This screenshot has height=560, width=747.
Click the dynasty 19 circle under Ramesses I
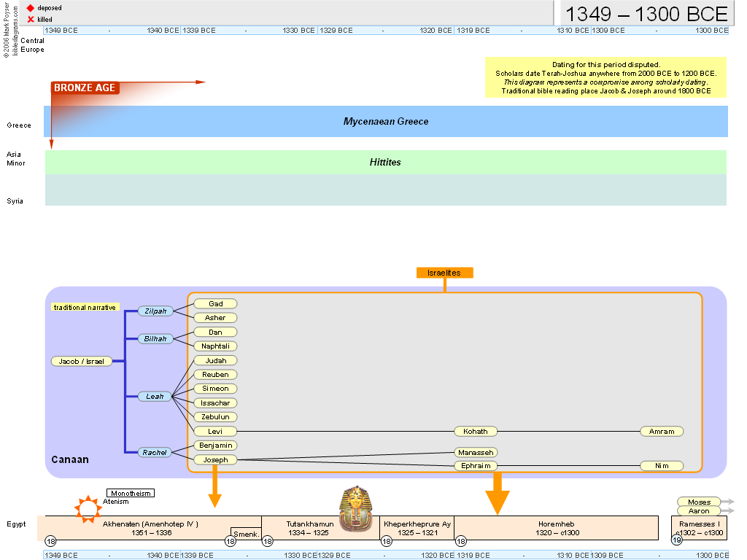point(676,540)
